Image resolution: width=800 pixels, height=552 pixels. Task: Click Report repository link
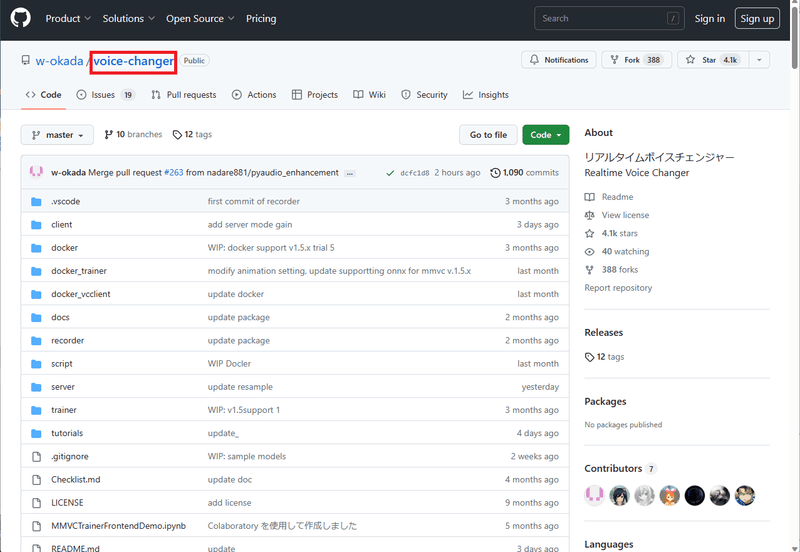pos(618,288)
